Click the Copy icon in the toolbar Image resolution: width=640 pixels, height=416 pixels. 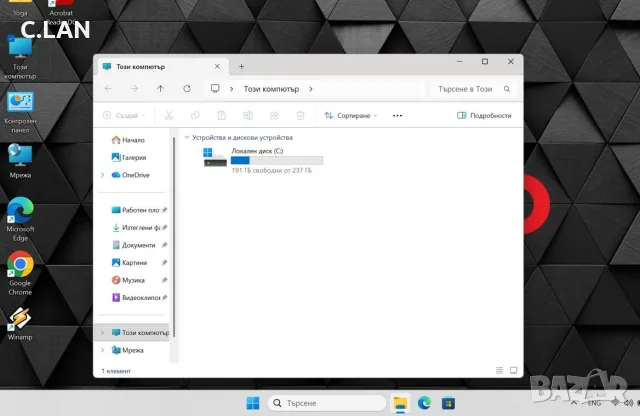(195, 116)
